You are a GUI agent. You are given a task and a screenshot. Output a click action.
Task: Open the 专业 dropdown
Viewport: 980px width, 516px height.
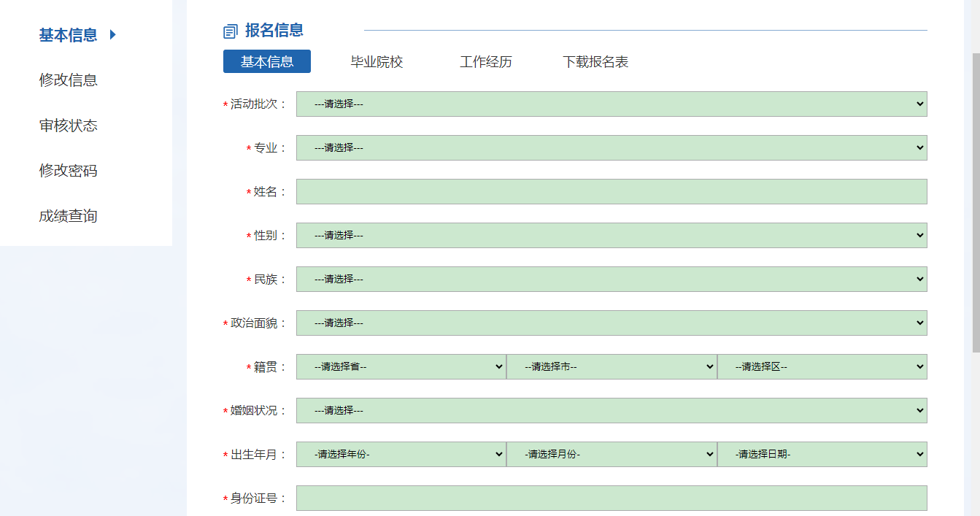click(x=611, y=147)
